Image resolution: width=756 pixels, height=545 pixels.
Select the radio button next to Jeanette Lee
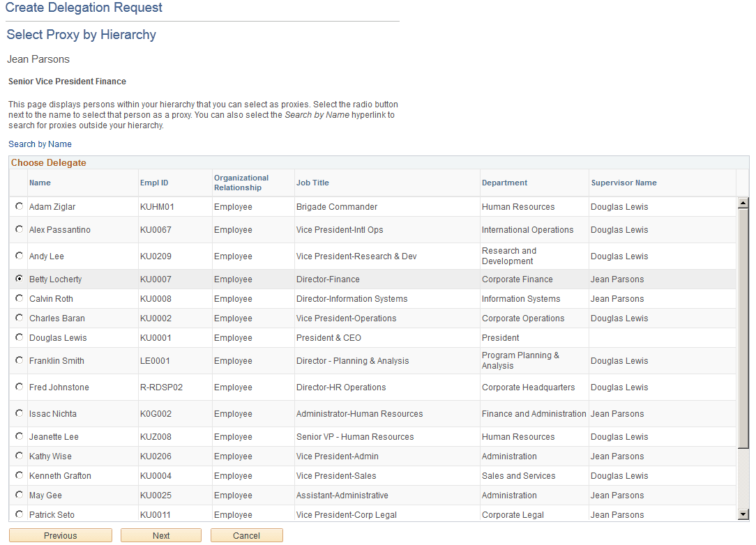point(19,436)
